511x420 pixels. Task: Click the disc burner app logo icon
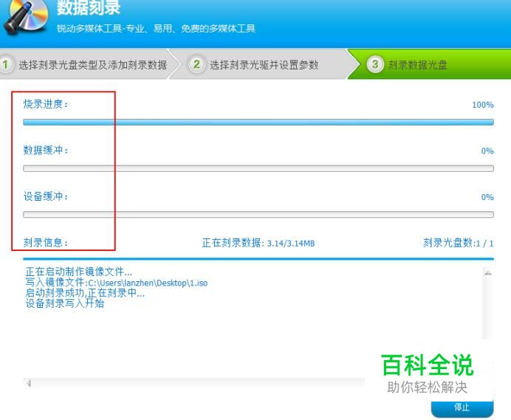26,17
